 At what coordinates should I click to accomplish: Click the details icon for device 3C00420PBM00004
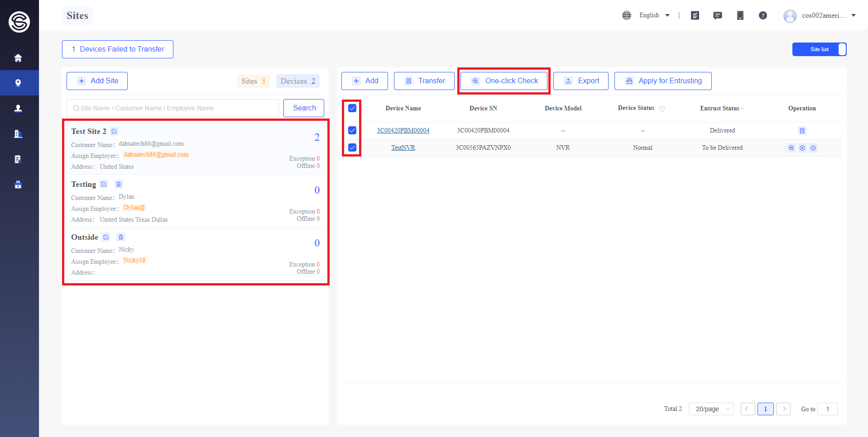(x=802, y=131)
